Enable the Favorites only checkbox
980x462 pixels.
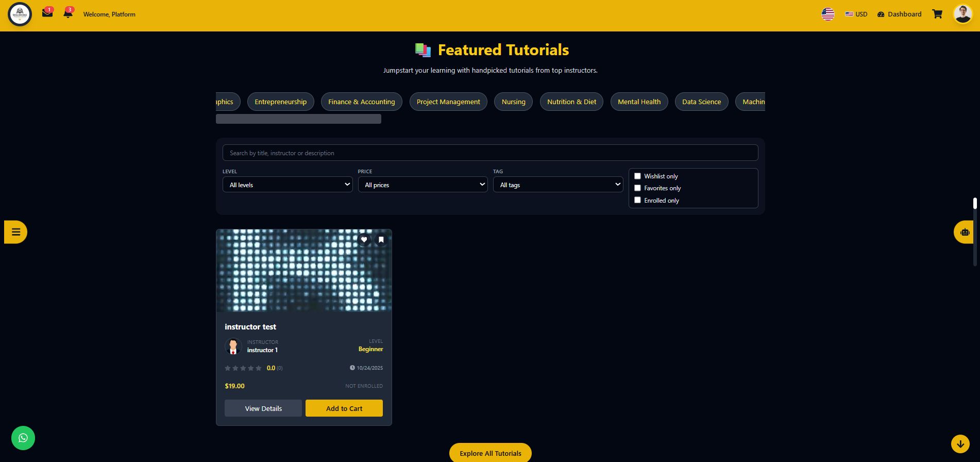click(637, 188)
